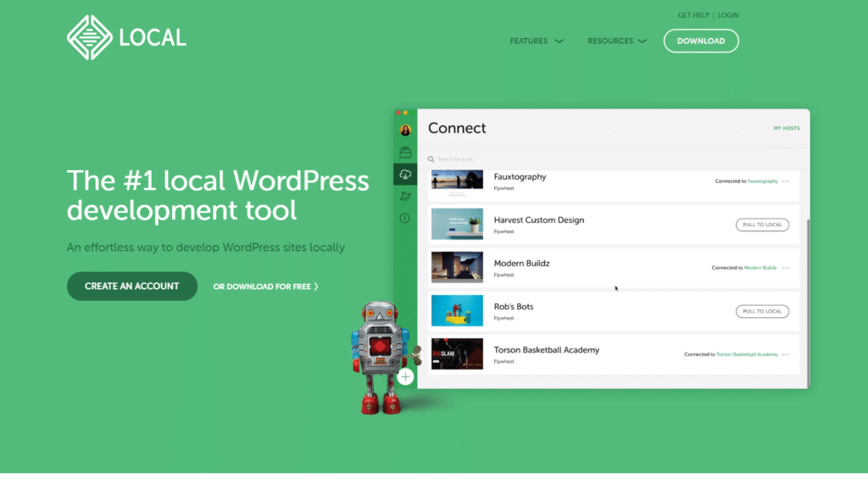Select the Rob's Bots site name
Viewport: 868px width, 484px height.
click(514, 306)
